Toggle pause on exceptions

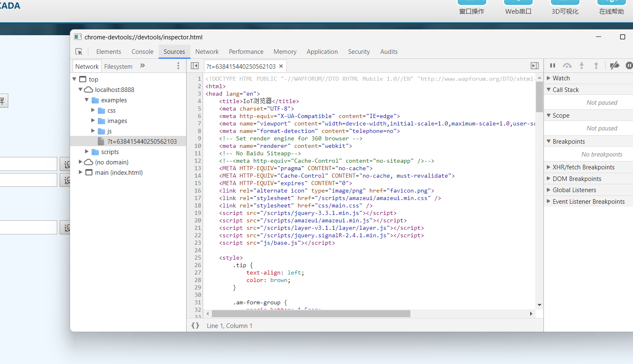[x=629, y=65]
